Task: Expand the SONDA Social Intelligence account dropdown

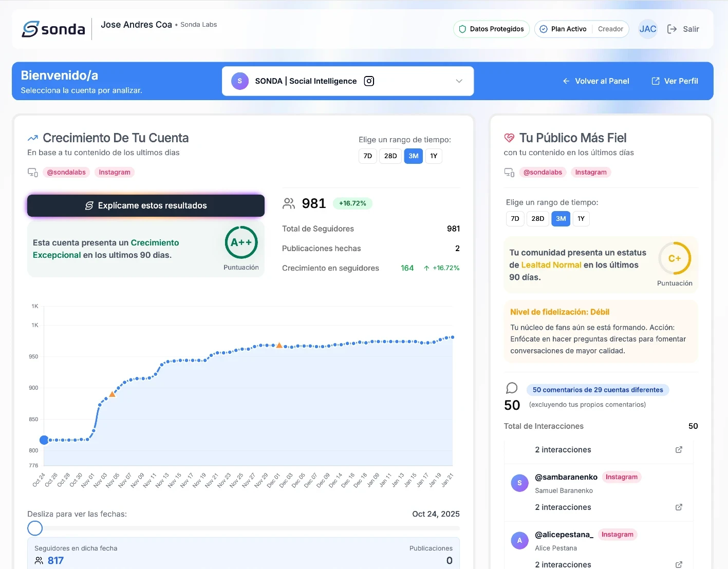Action: tap(459, 81)
